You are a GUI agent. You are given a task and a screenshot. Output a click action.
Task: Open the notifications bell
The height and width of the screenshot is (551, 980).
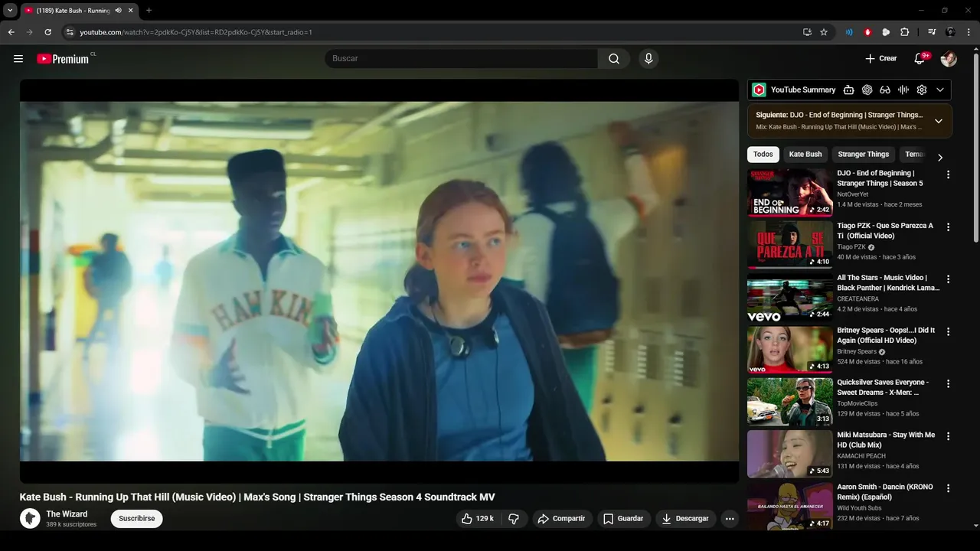click(920, 59)
